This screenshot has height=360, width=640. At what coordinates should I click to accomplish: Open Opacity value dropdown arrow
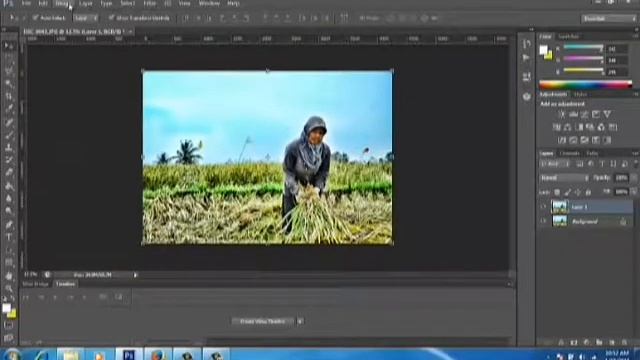coord(634,178)
